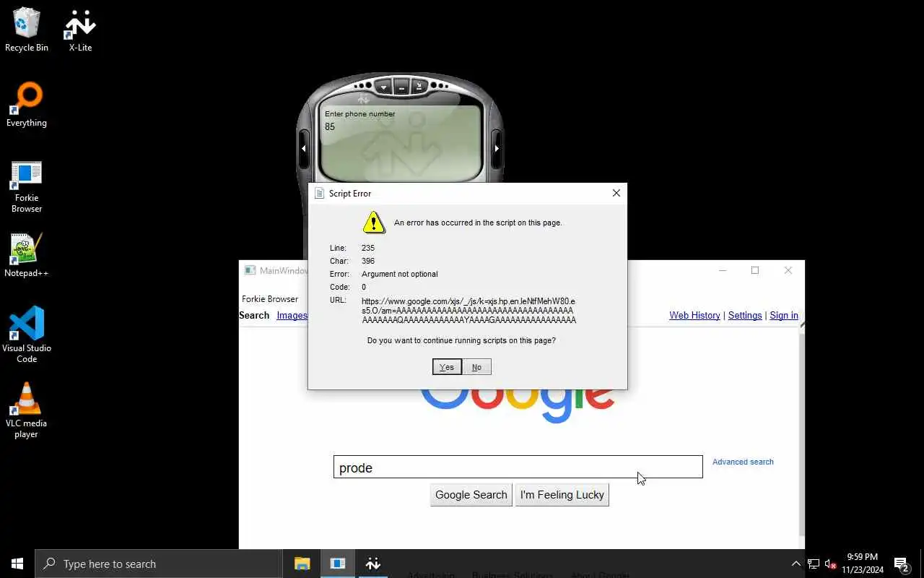Click Yes to continue running scripts
Viewport: 924px width, 578px height.
447,367
